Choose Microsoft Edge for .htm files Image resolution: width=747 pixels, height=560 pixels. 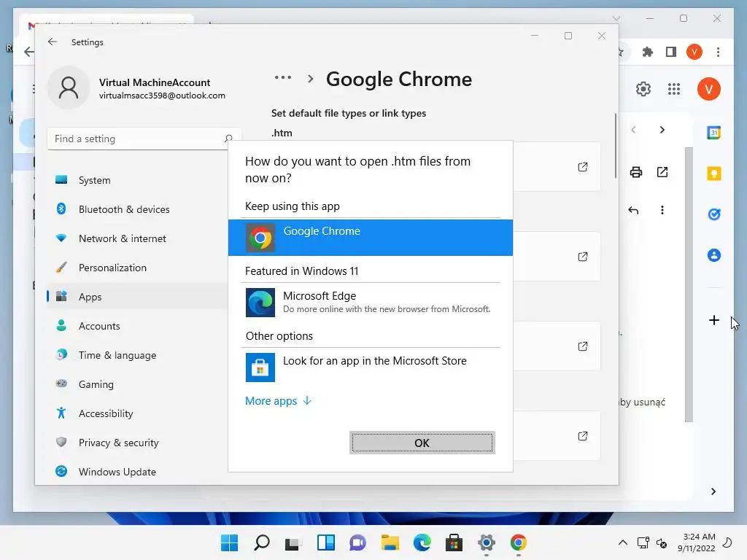point(370,303)
